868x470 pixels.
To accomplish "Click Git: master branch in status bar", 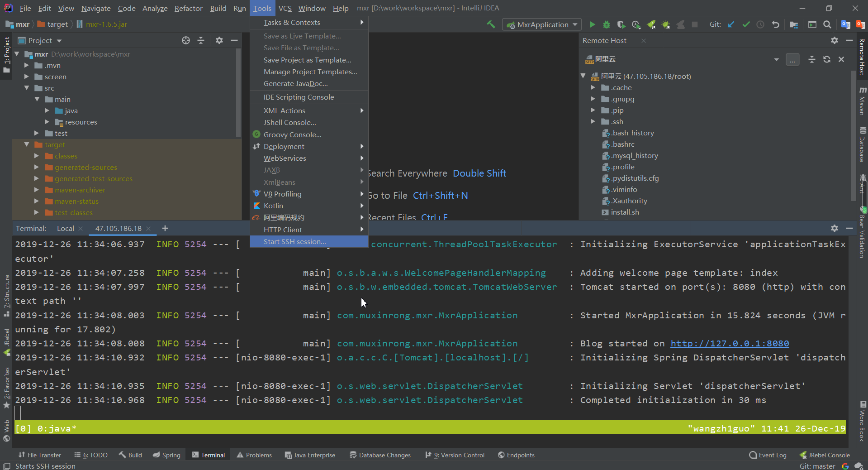I will [x=817, y=466].
